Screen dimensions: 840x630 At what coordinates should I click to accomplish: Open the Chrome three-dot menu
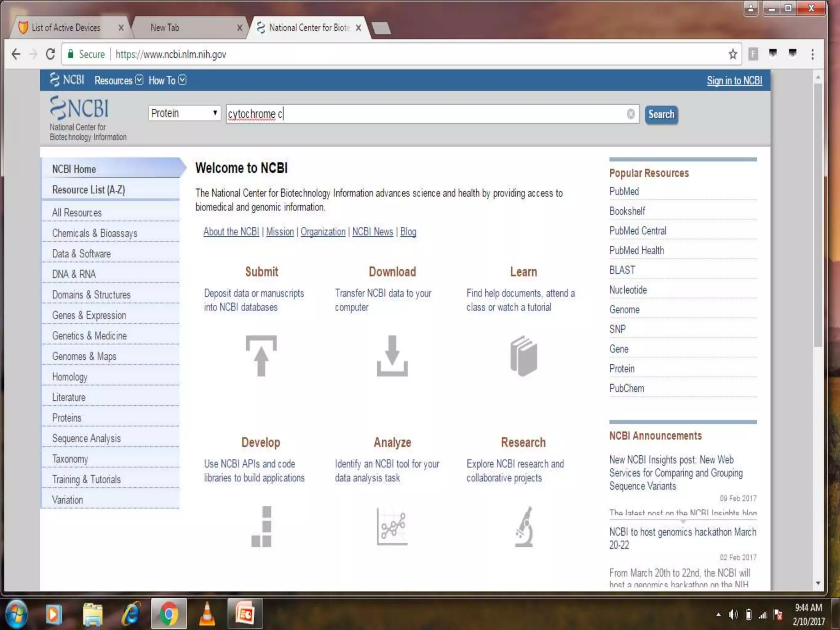(x=812, y=54)
